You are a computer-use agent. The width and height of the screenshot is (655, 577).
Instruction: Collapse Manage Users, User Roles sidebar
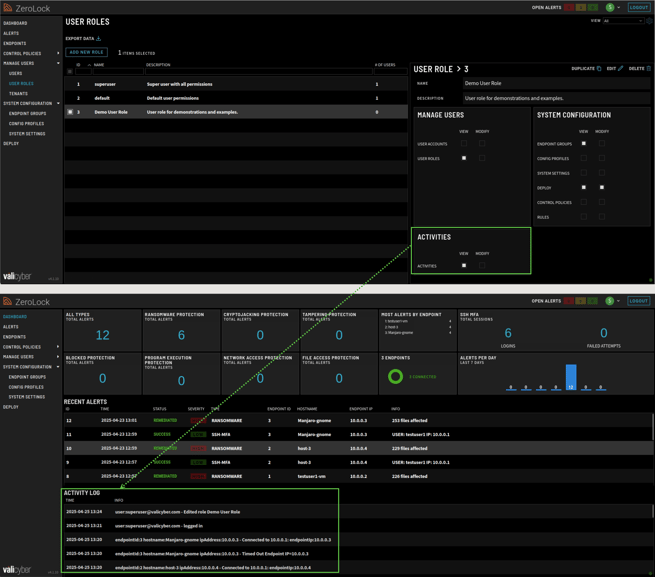tap(58, 64)
